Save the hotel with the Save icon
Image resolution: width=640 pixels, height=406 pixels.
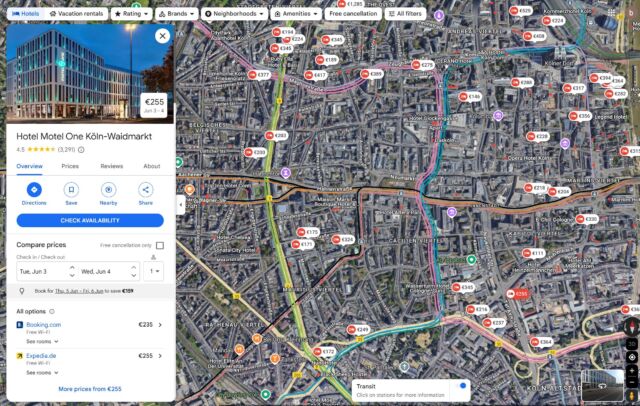71,190
